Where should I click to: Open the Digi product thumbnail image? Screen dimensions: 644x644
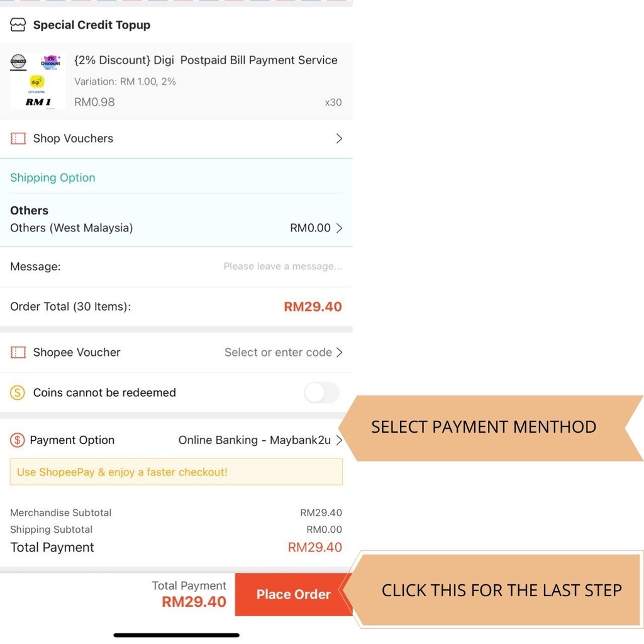(x=38, y=81)
